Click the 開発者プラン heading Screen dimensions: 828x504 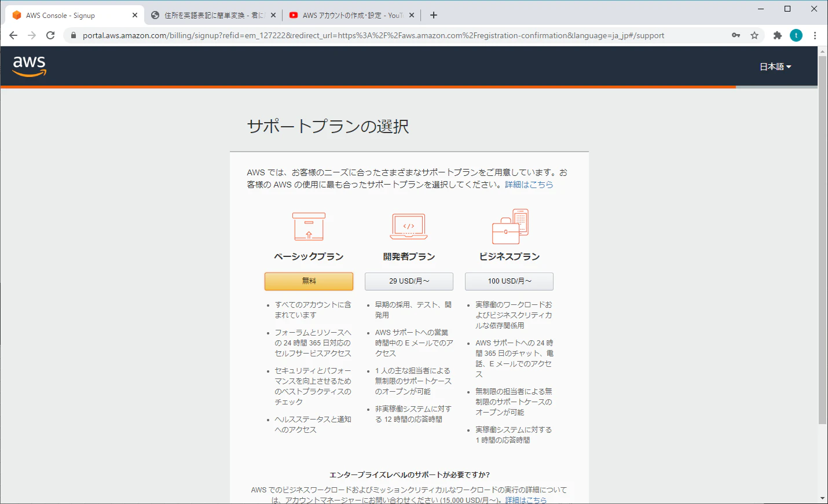click(409, 256)
